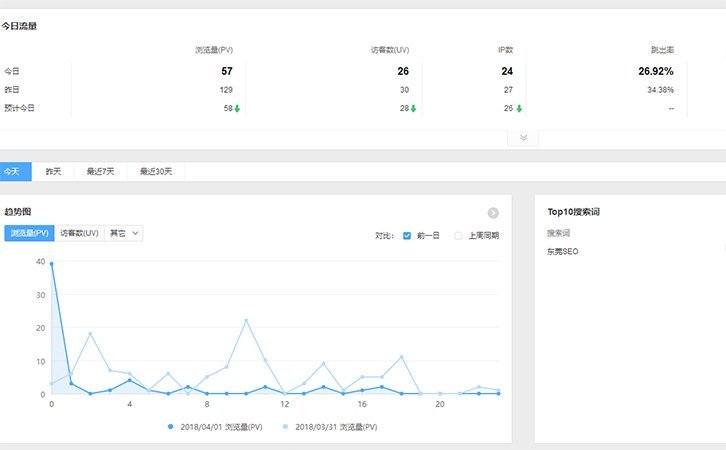
Task: Click green down arrow next to 26
Action: 519,108
